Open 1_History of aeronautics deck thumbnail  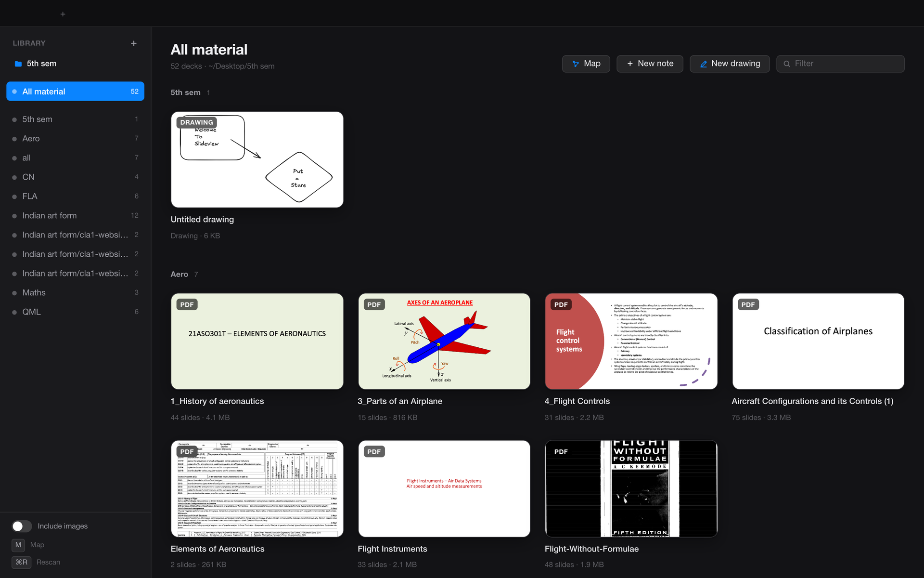point(257,341)
